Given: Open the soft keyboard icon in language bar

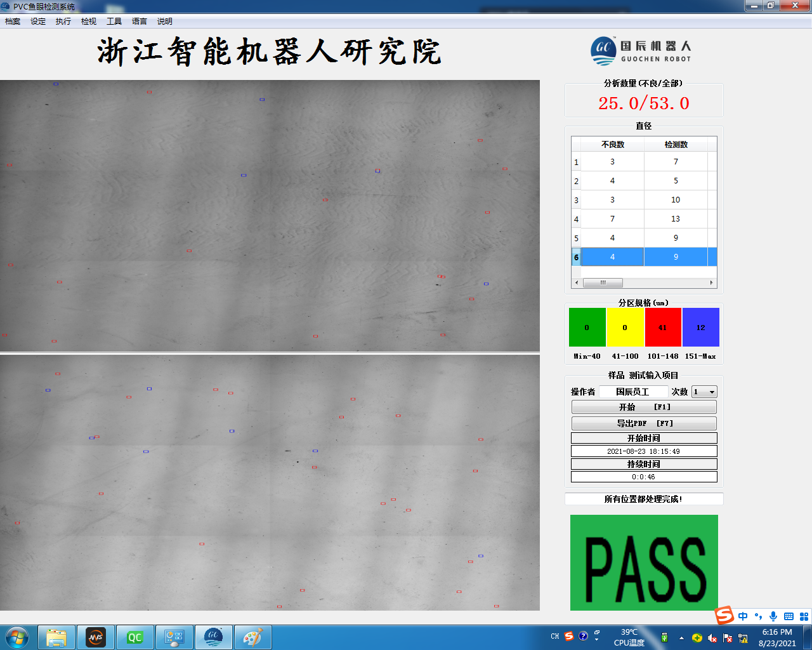Looking at the screenshot, I should pyautogui.click(x=789, y=616).
